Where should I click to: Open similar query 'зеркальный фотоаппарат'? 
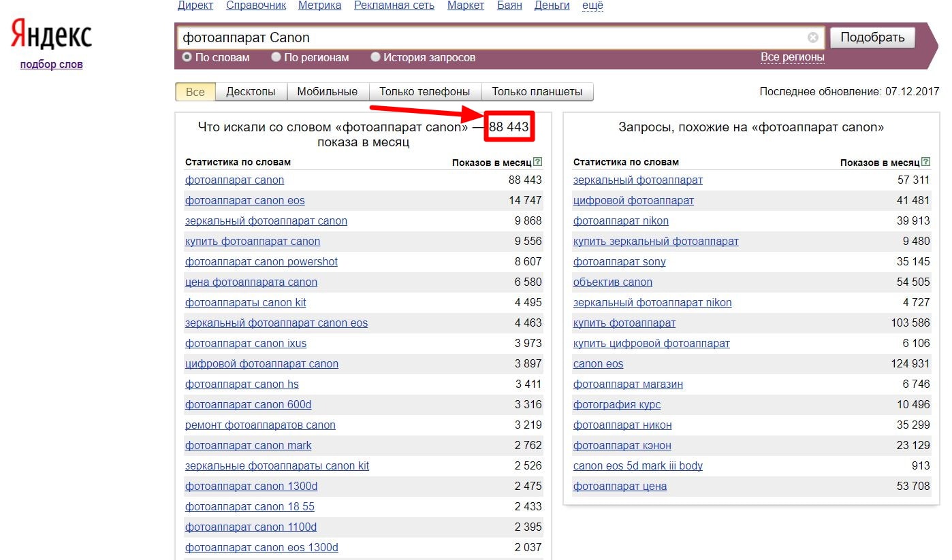[x=638, y=180]
